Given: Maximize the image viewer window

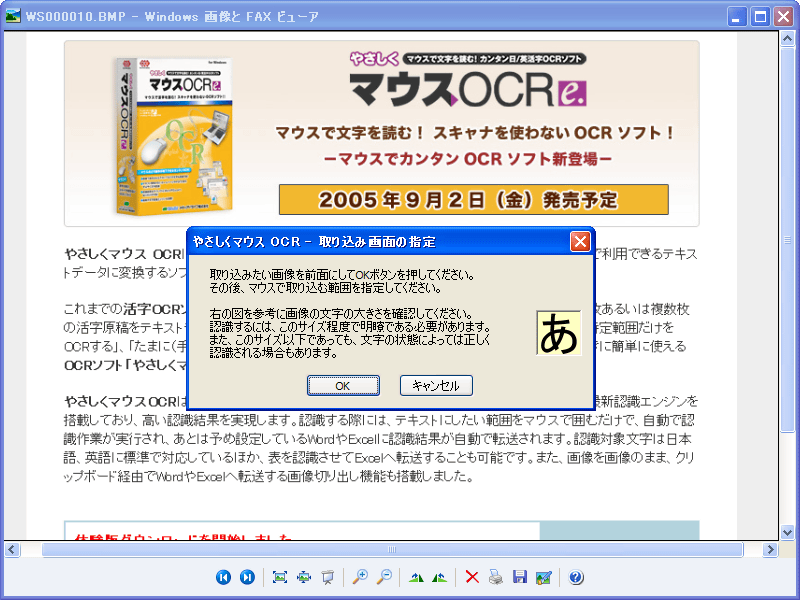Looking at the screenshot, I should (760, 17).
